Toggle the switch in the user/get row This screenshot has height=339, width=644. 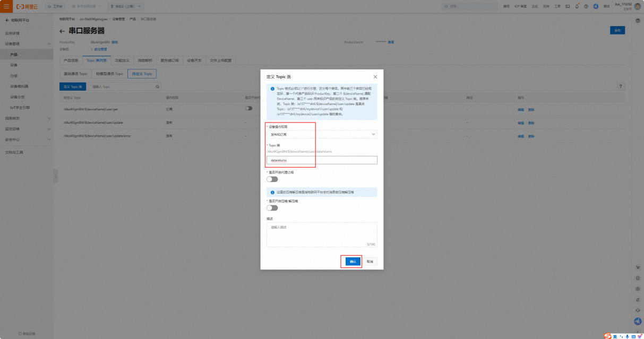coord(248,108)
